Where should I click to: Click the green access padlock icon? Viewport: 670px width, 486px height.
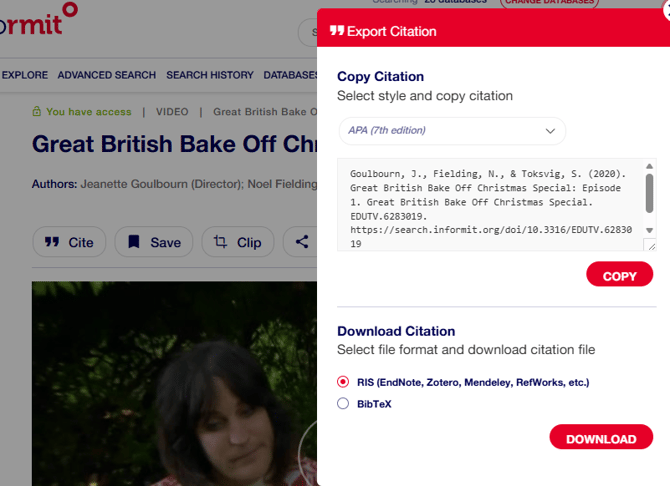point(37,112)
